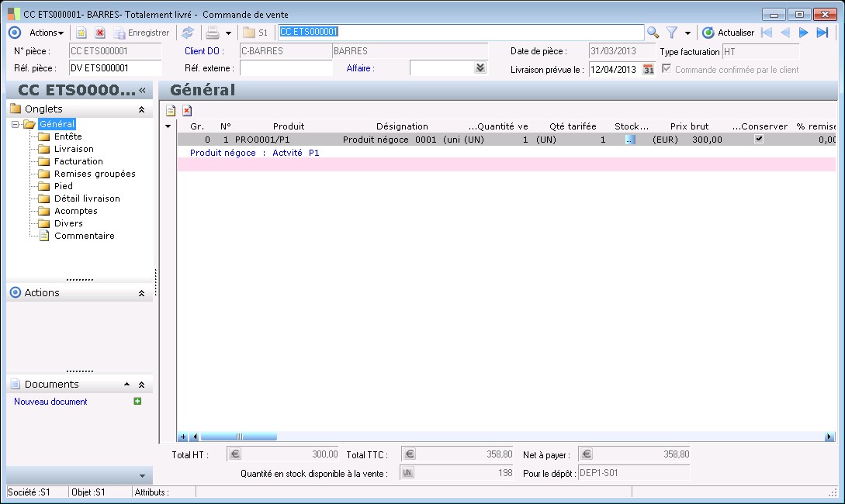The height and width of the screenshot is (504, 845).
Task: Open the Affaire dropdown chevron
Action: (480, 68)
